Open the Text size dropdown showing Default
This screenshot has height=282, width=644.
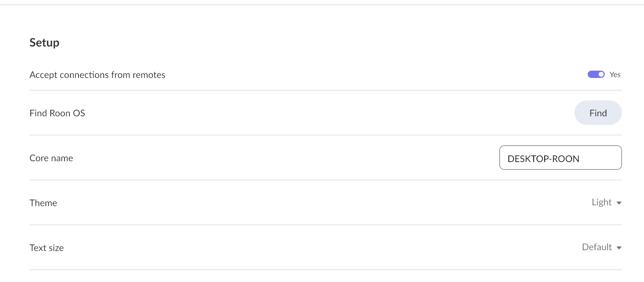coord(601,247)
